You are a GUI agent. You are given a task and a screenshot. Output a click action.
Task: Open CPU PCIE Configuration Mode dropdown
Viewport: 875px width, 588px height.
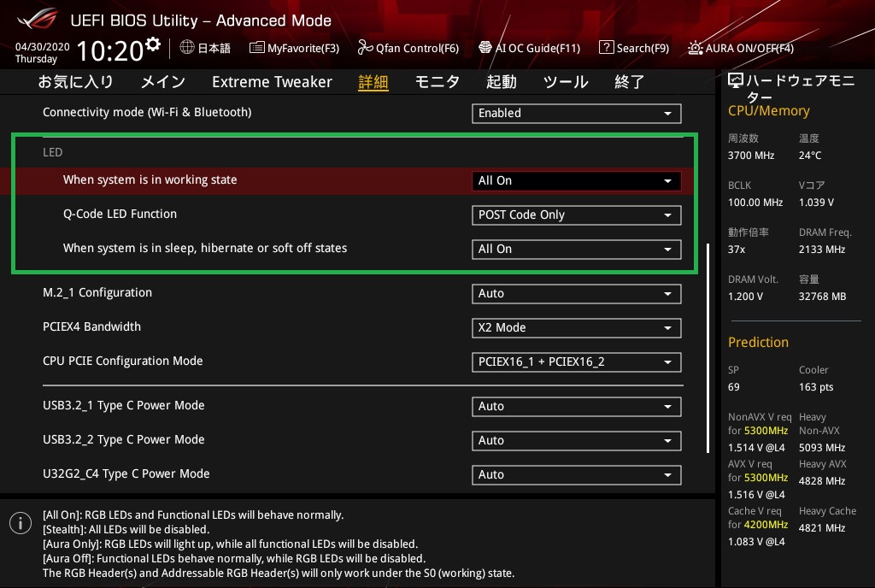577,362
